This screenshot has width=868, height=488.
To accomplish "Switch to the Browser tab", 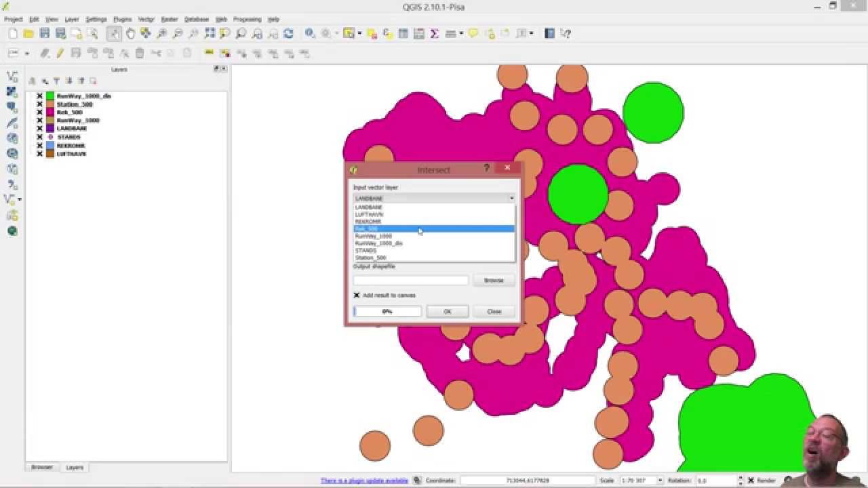I will [x=42, y=467].
